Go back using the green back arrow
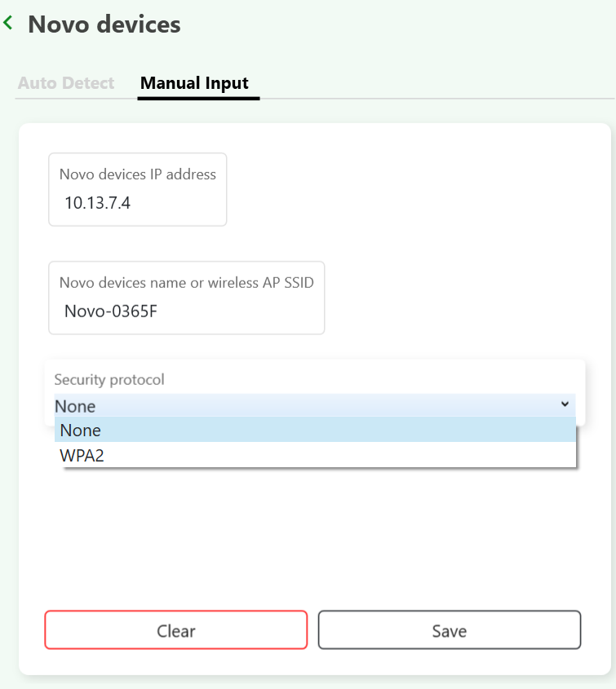The width and height of the screenshot is (616, 689). tap(9, 24)
